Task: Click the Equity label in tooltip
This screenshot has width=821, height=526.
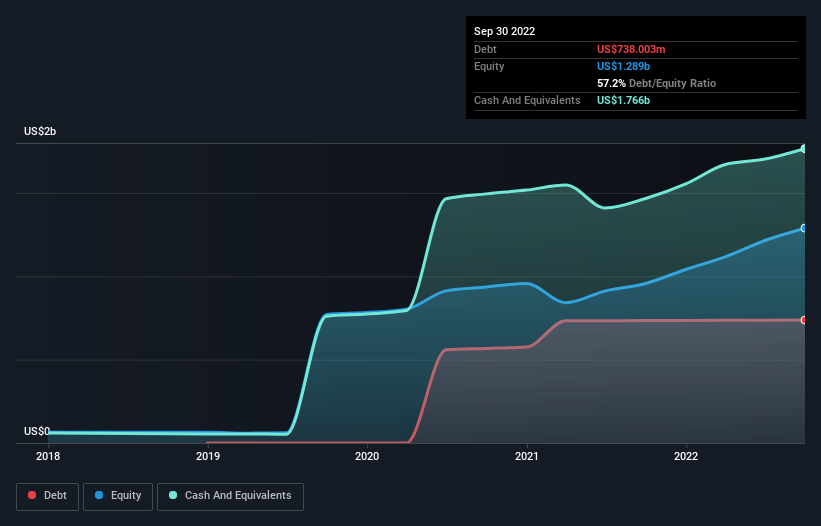Action: coord(489,66)
